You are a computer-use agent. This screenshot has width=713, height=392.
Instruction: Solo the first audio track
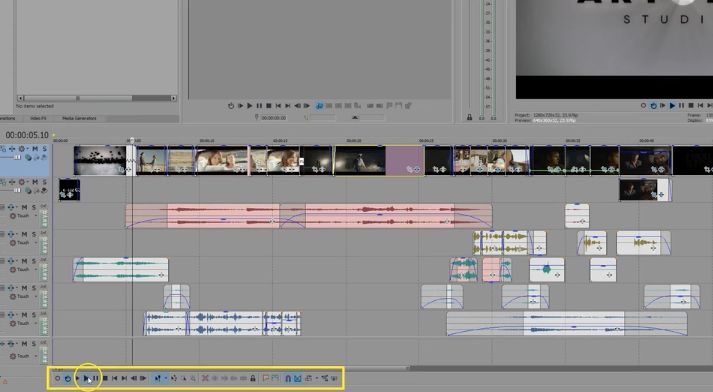[x=34, y=207]
